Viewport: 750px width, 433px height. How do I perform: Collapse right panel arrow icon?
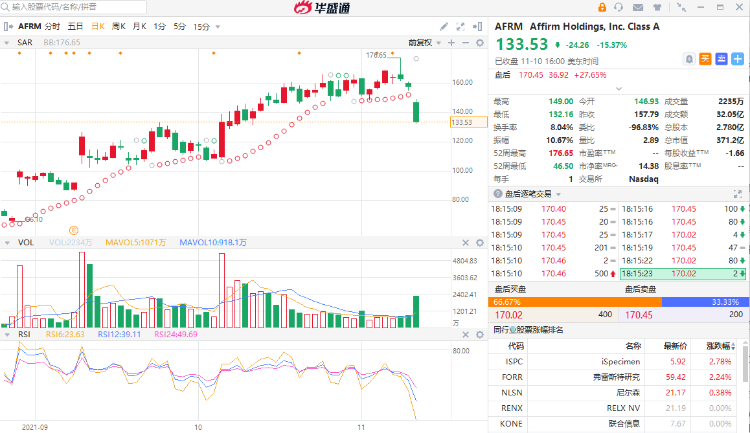pos(477,26)
